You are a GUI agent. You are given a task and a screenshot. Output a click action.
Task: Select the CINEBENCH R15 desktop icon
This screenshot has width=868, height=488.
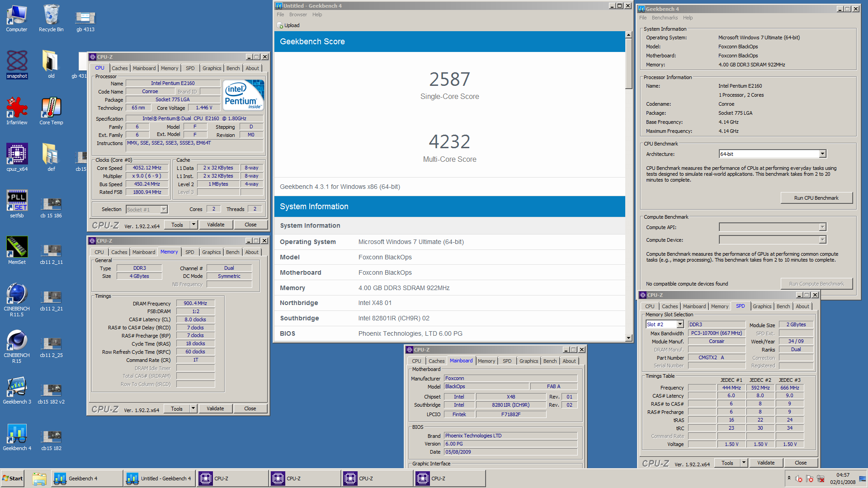[x=17, y=347]
